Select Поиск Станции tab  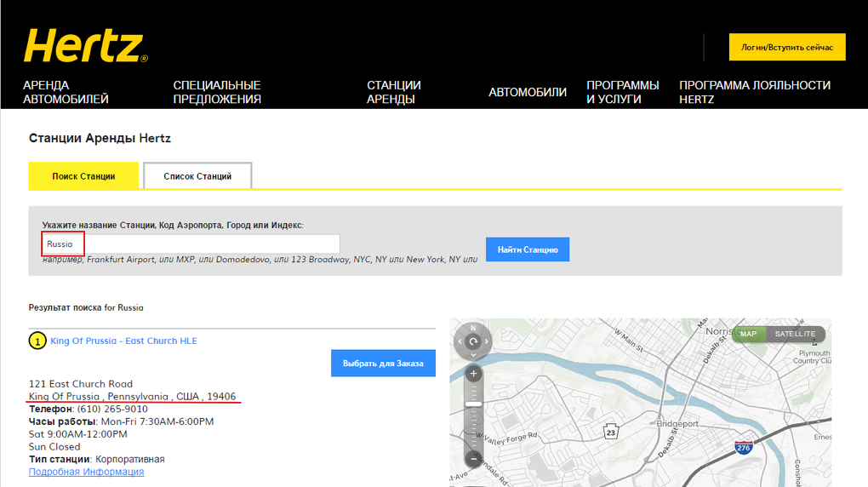[83, 175]
